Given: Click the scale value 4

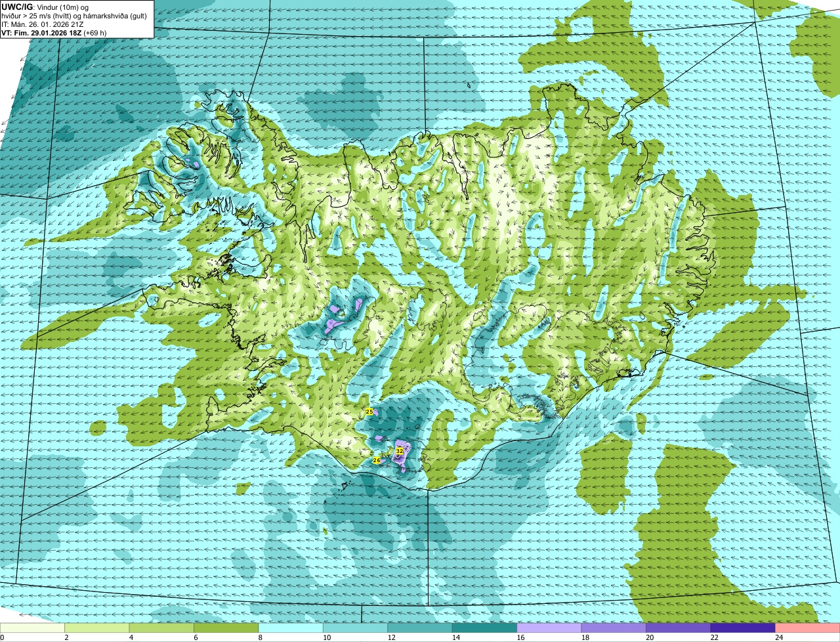Looking at the screenshot, I should 130,637.
